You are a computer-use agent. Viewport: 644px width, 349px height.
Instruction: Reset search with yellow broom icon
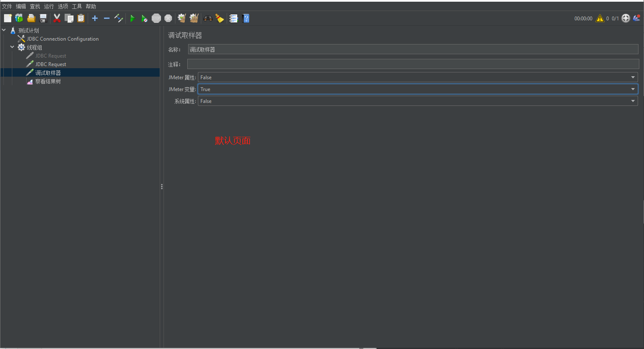click(220, 18)
